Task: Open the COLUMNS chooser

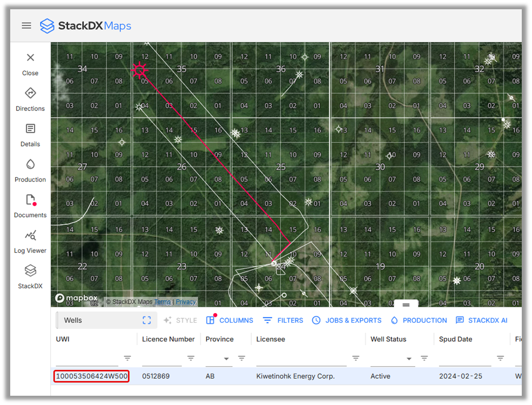Action: [229, 320]
